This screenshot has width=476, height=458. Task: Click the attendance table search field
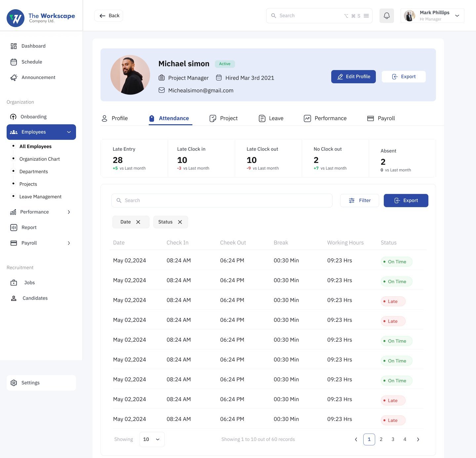[222, 201]
